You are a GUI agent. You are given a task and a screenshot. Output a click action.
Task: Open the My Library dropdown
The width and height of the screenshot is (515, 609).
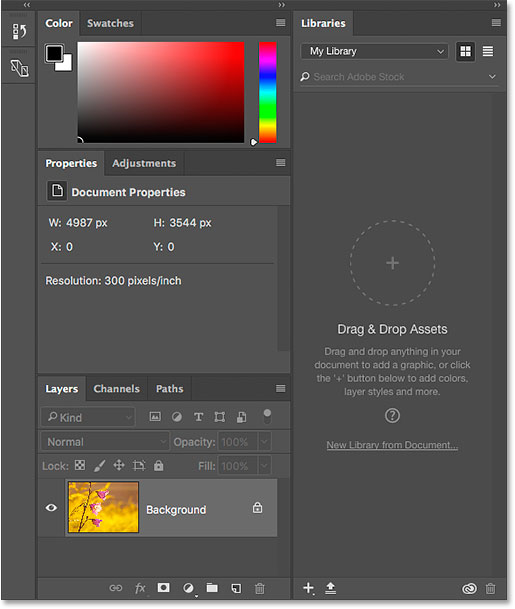(x=374, y=51)
